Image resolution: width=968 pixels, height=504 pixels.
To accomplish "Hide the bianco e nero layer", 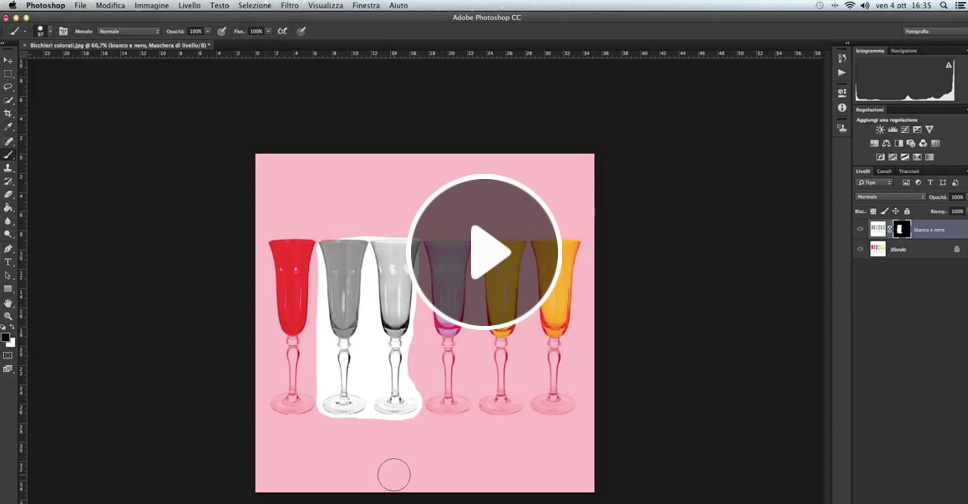I will 860,229.
